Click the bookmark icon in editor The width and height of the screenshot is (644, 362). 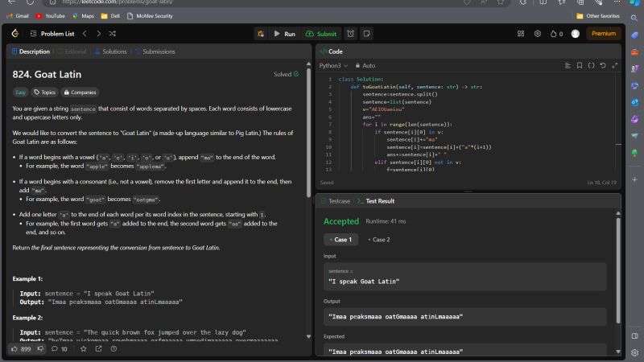[x=580, y=66]
